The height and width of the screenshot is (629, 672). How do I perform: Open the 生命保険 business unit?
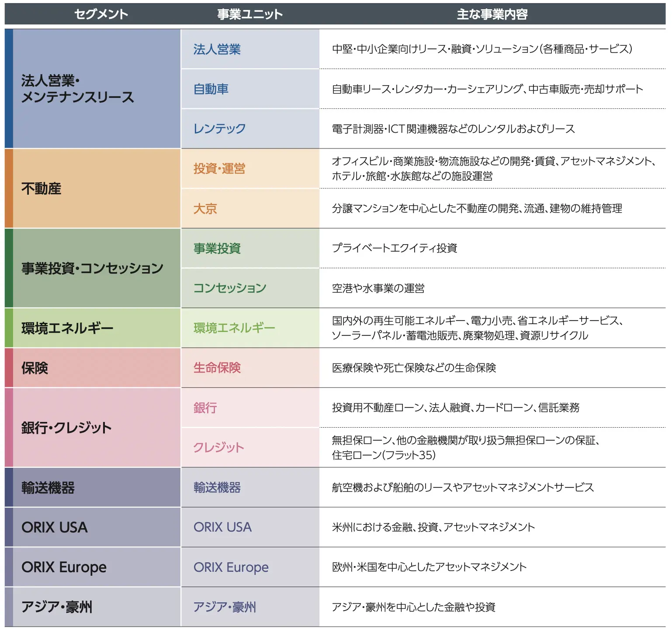point(217,368)
